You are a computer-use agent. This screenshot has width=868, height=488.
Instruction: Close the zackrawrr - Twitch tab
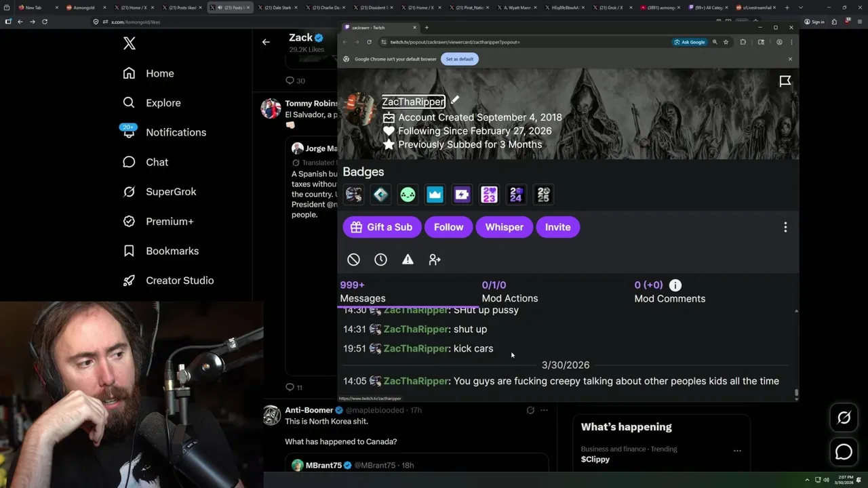414,28
